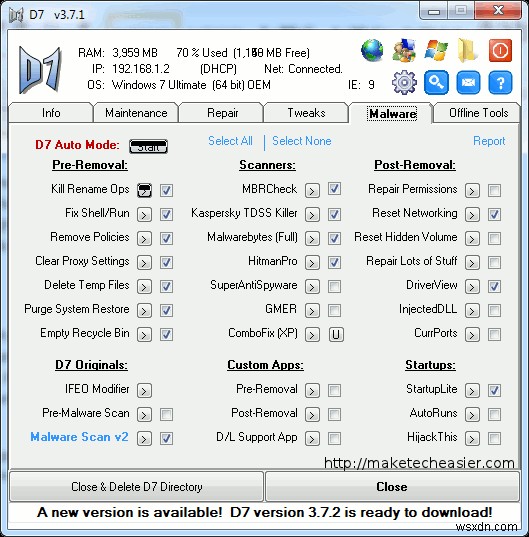
Task: Click Close & Delete D7 Directory
Action: pos(137,487)
